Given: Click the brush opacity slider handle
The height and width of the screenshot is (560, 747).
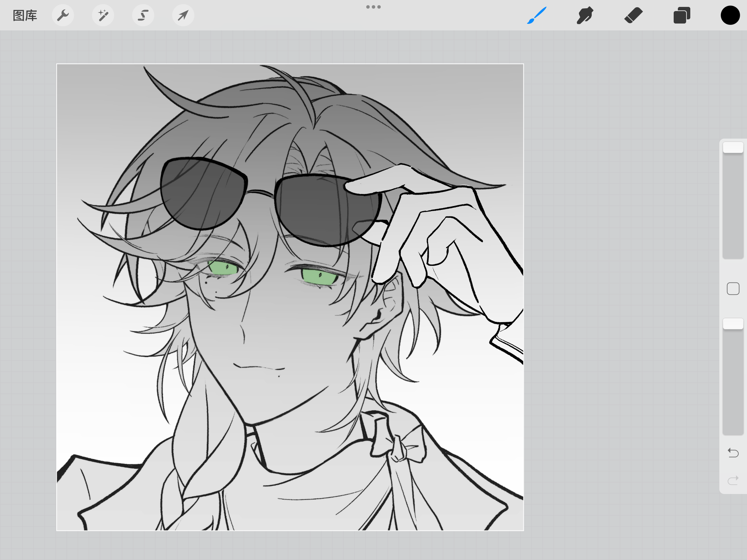Looking at the screenshot, I should tap(733, 324).
